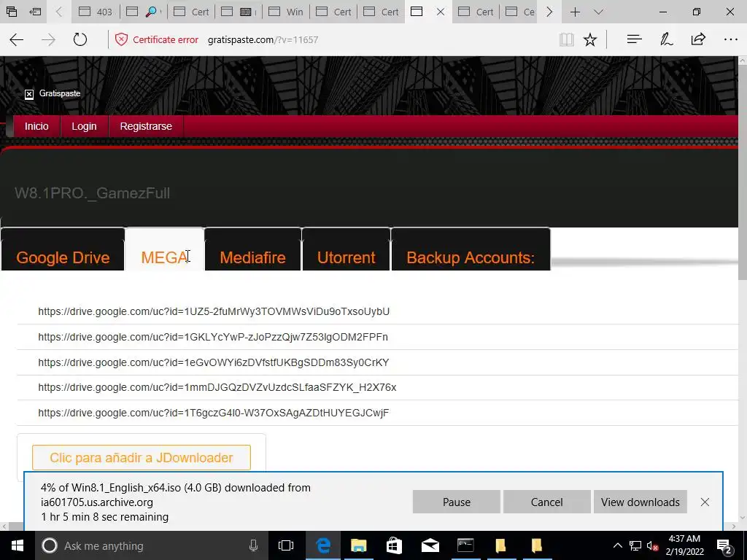Open the Registrarse page

pos(146,126)
